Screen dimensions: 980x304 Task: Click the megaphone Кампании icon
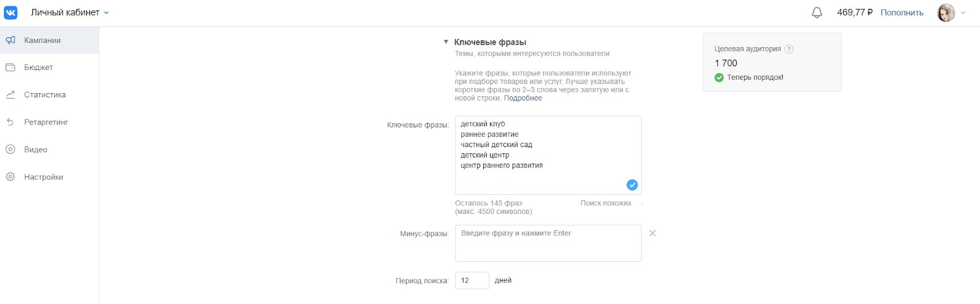click(x=10, y=40)
